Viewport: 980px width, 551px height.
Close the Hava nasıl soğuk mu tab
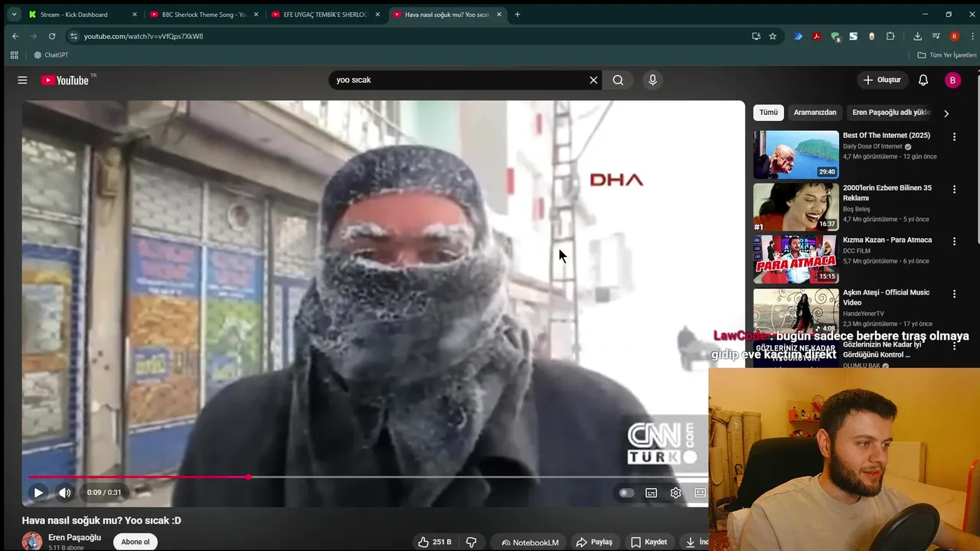(499, 15)
